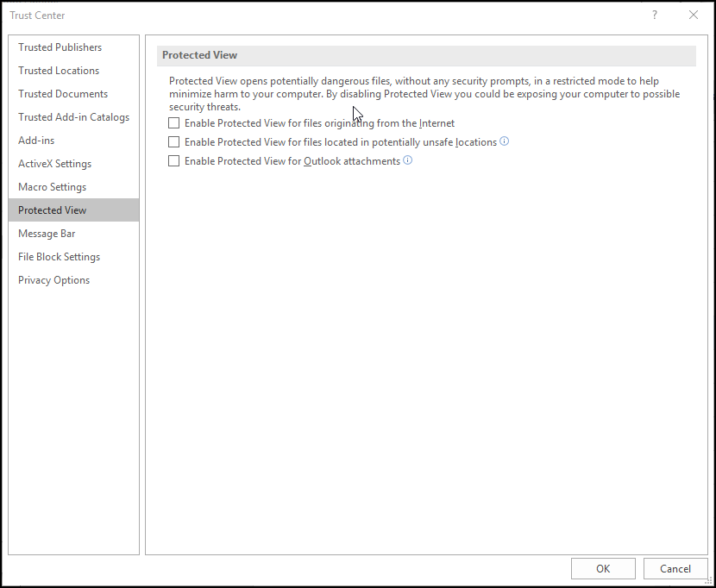View Privacy Options category
The height and width of the screenshot is (588, 716).
[53, 280]
